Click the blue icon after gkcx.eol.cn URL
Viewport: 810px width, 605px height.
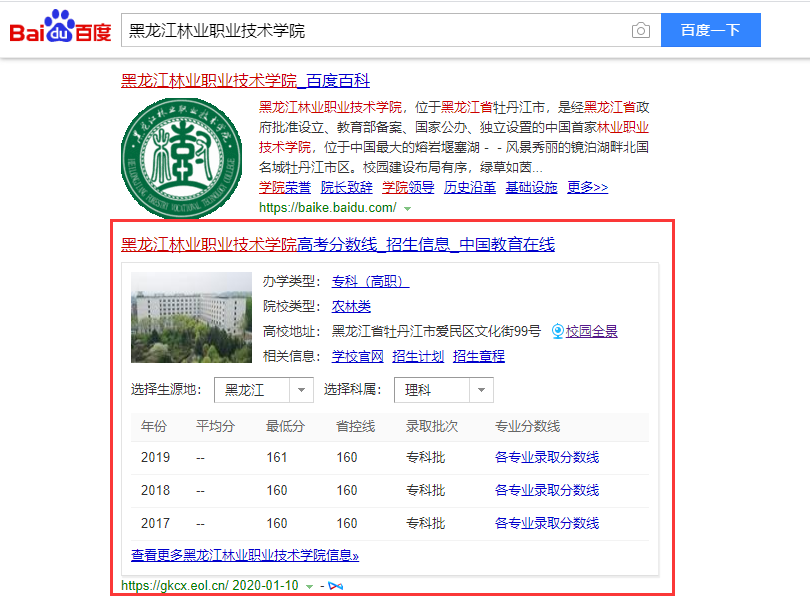[336, 586]
